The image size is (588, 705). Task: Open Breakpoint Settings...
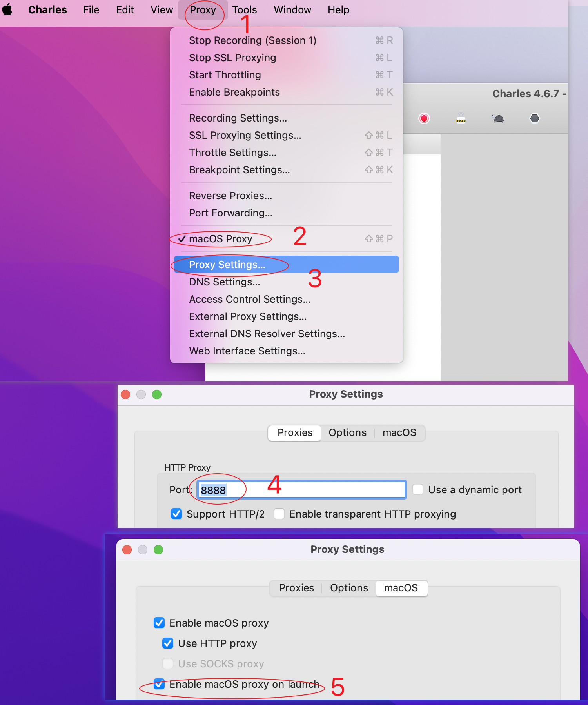click(287, 170)
